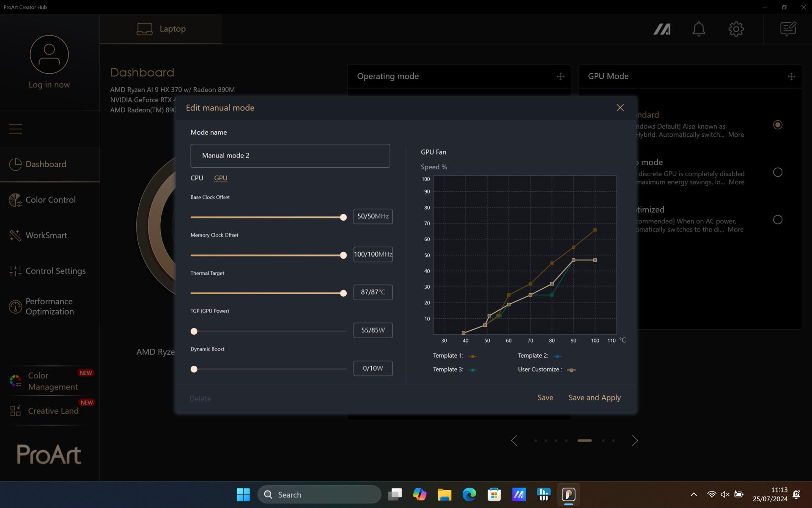Screen dimensions: 812x508
Task: Open Color Control in the sidebar
Action: coord(50,200)
